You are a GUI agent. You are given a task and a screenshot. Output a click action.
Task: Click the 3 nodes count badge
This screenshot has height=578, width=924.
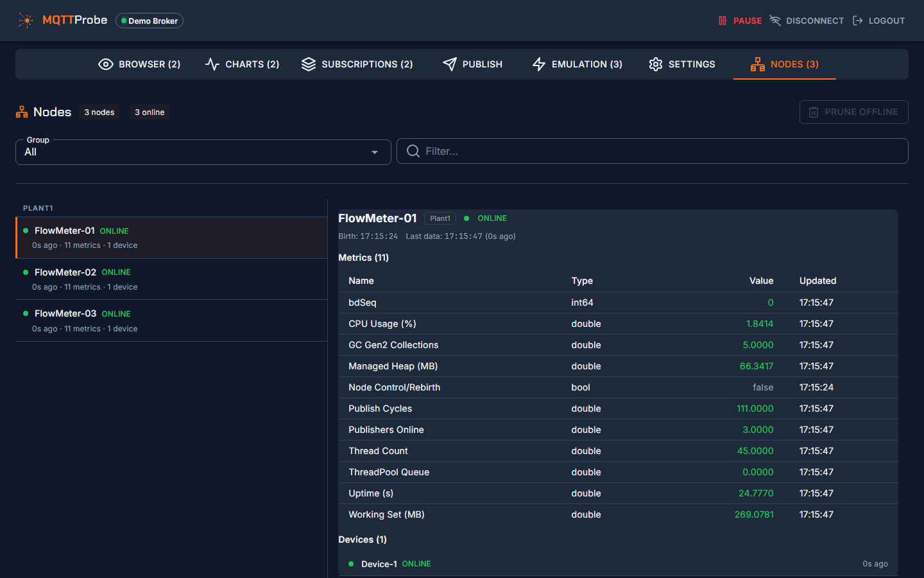click(99, 112)
